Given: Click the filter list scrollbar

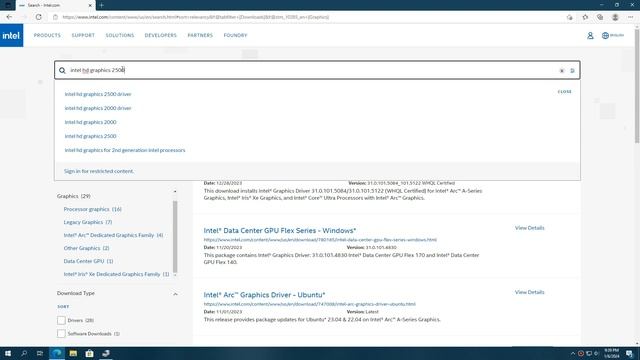Looking at the screenshot, I should [175, 237].
